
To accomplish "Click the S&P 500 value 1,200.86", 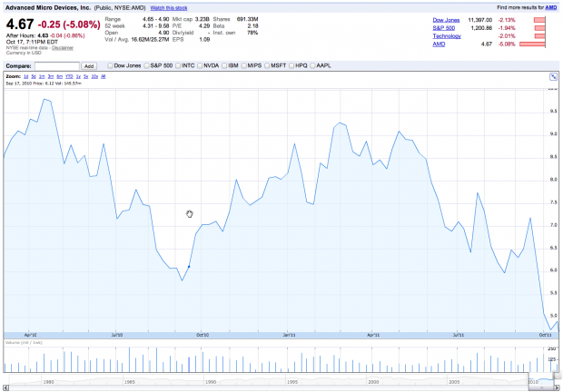I will 481,28.
